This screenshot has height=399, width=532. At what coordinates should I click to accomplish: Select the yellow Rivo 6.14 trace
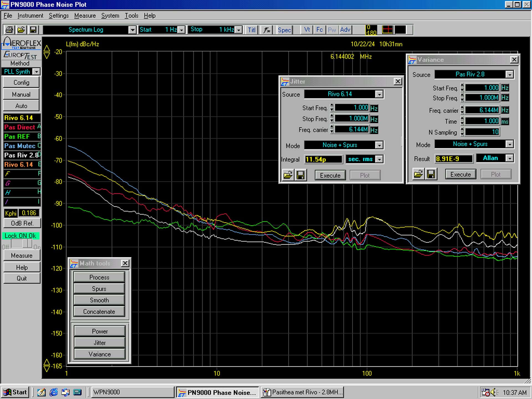click(22, 118)
